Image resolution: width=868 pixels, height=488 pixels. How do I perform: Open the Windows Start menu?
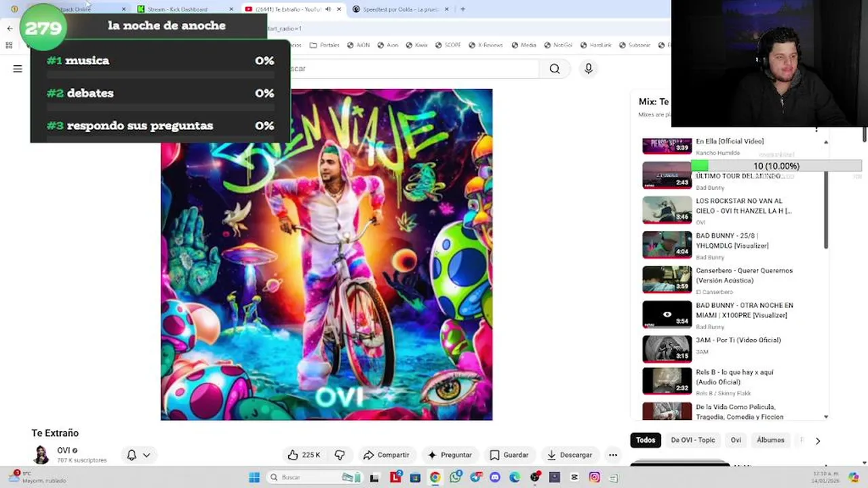pos(254,477)
